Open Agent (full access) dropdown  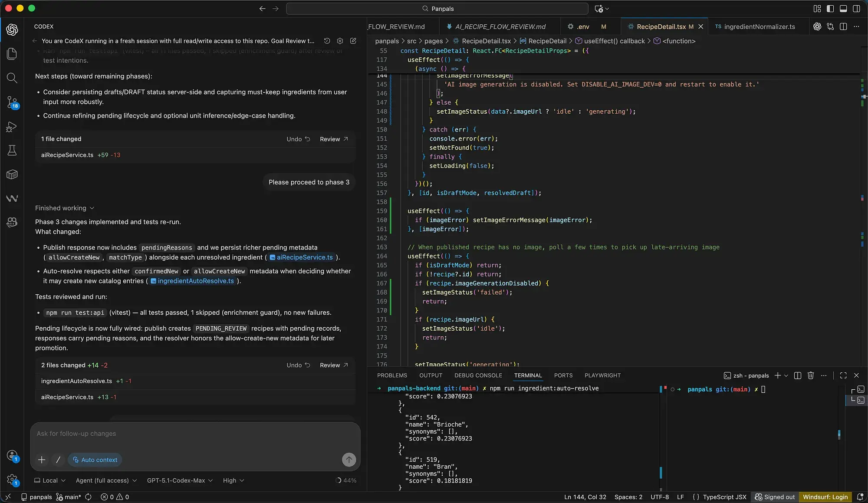click(106, 480)
